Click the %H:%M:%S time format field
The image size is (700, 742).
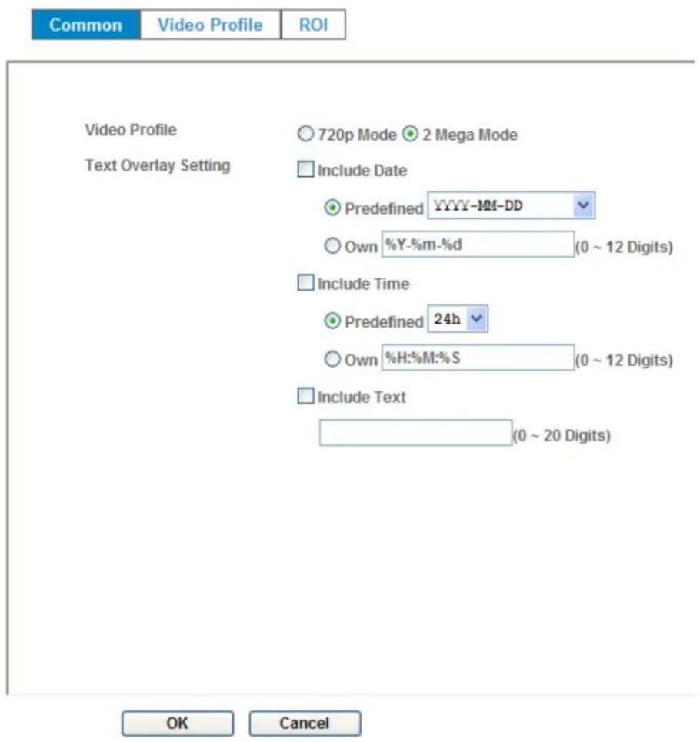(x=478, y=358)
